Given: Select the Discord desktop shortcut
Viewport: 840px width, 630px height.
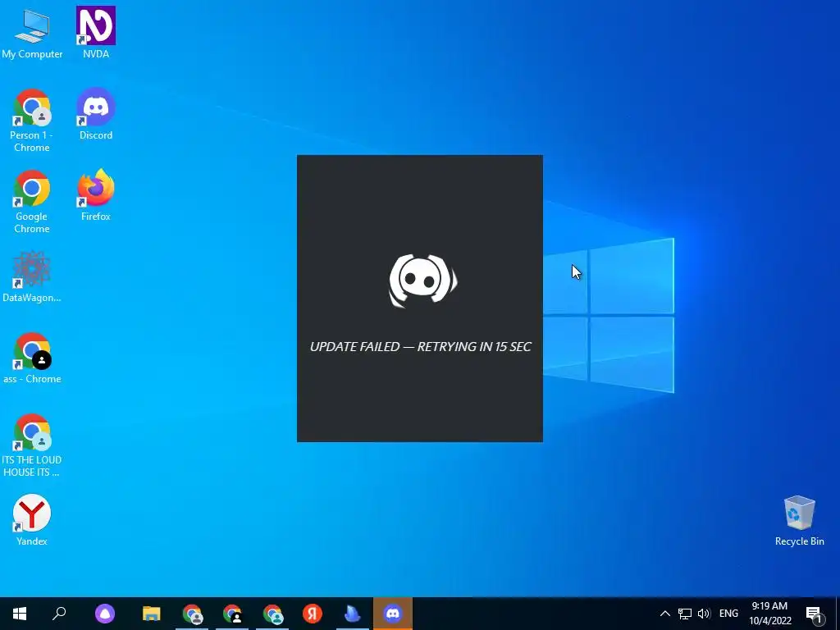Looking at the screenshot, I should [x=96, y=114].
